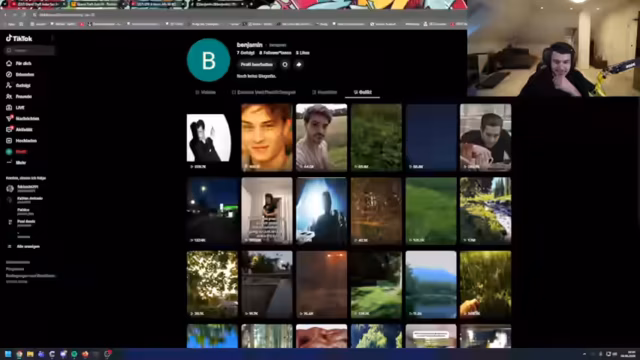
Task: Open Nachrichten messages icon with badge
Action: pos(9,118)
